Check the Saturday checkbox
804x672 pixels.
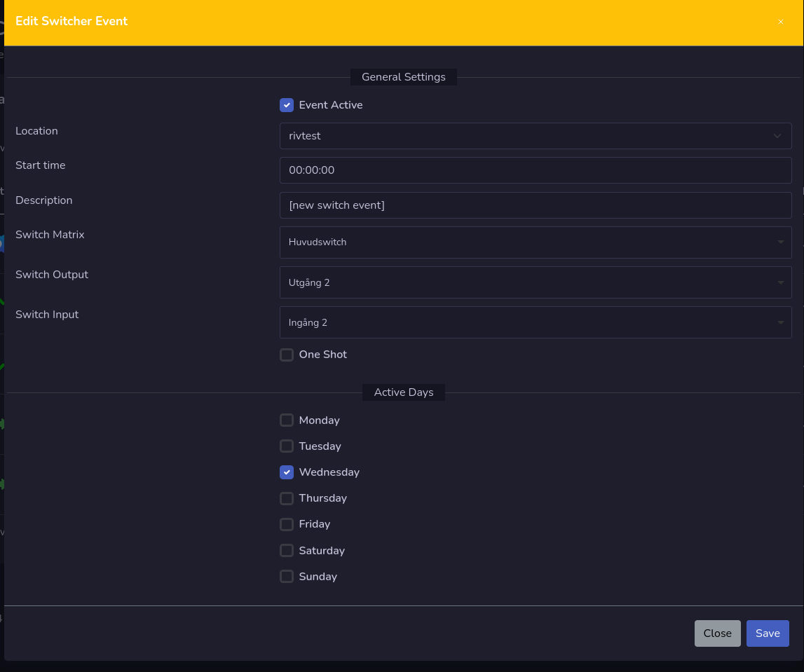(x=287, y=551)
